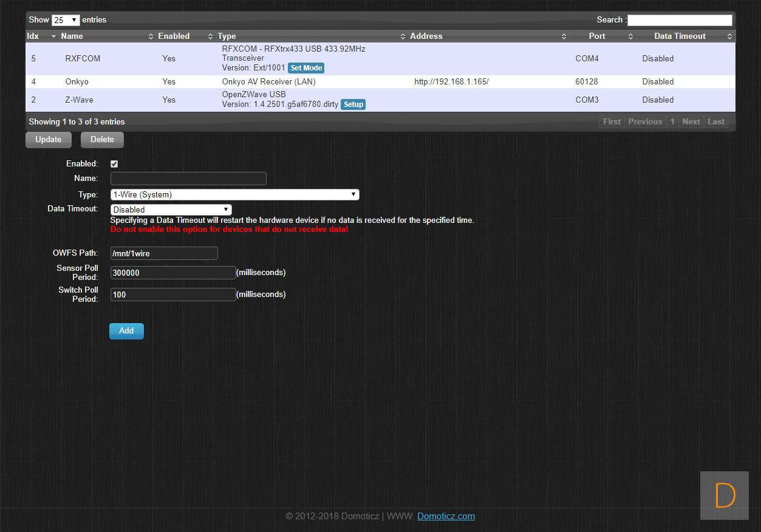
Task: Sort by the Name column header
Action: [x=72, y=36]
